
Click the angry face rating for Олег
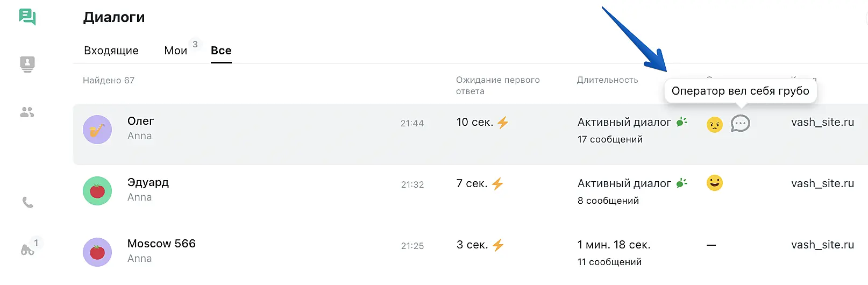click(714, 125)
